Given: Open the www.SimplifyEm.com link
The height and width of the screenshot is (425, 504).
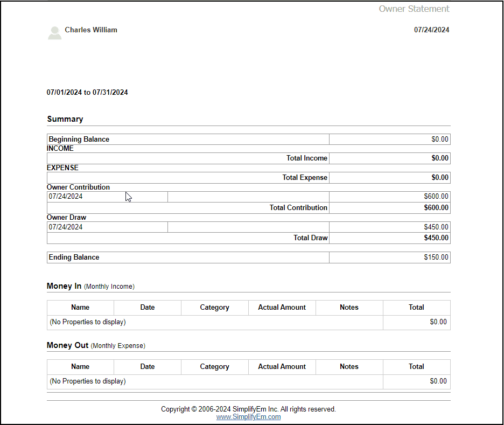Looking at the screenshot, I should tap(248, 417).
